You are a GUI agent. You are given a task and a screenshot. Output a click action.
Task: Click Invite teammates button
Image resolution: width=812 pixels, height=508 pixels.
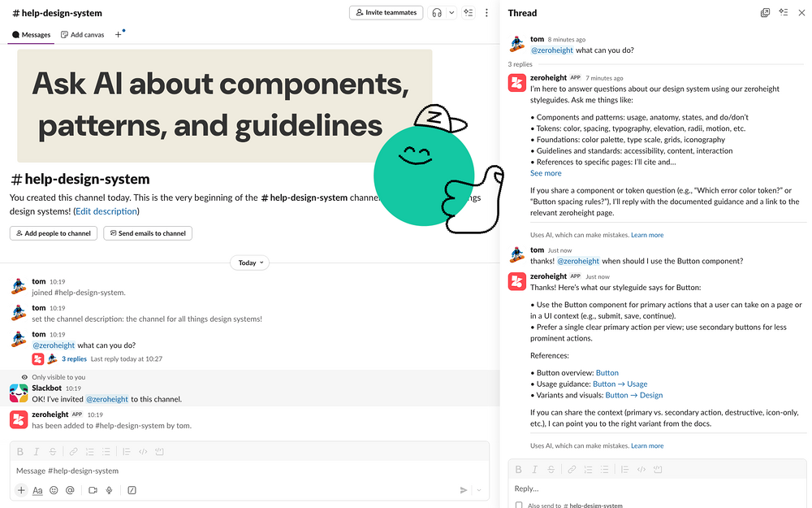[387, 12]
